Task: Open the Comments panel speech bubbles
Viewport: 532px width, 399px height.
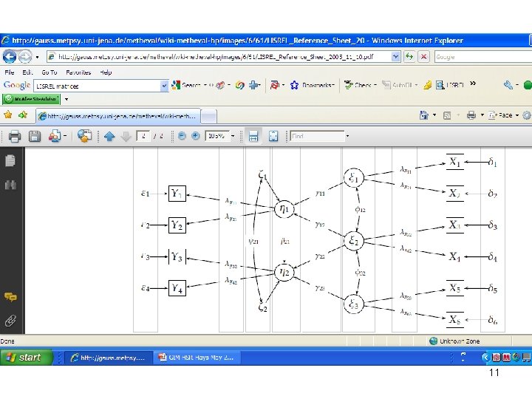Action: pyautogui.click(x=10, y=297)
